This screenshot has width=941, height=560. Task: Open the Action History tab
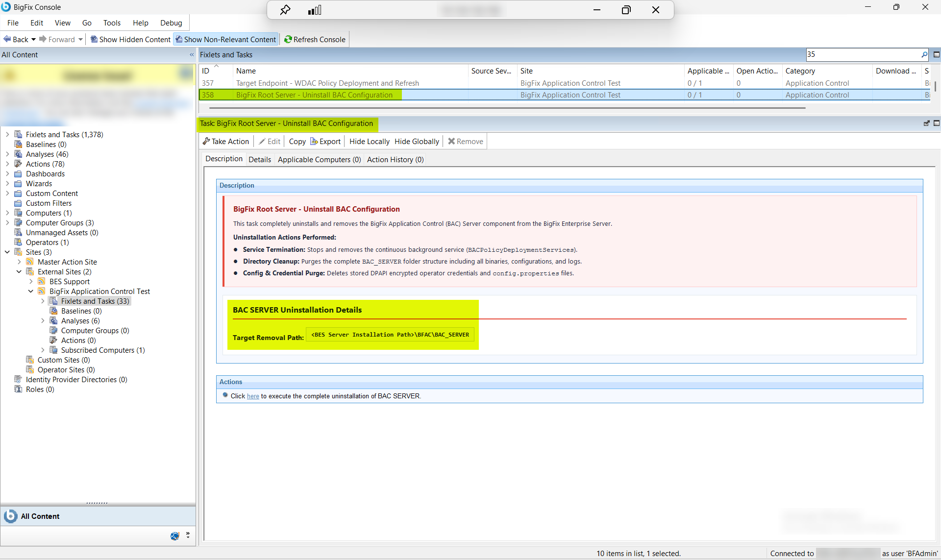point(396,159)
